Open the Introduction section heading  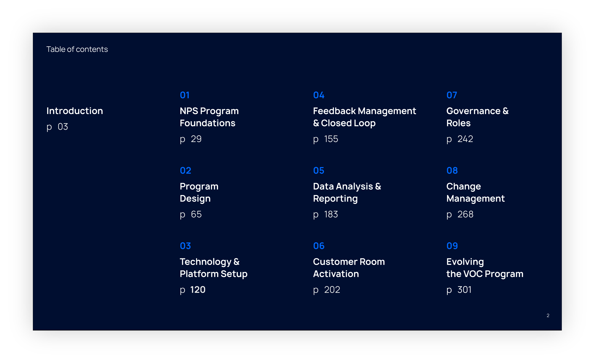(x=75, y=111)
